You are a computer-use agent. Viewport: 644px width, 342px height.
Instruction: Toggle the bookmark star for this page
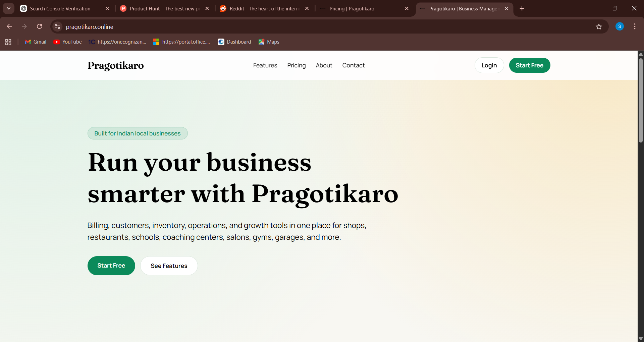599,26
